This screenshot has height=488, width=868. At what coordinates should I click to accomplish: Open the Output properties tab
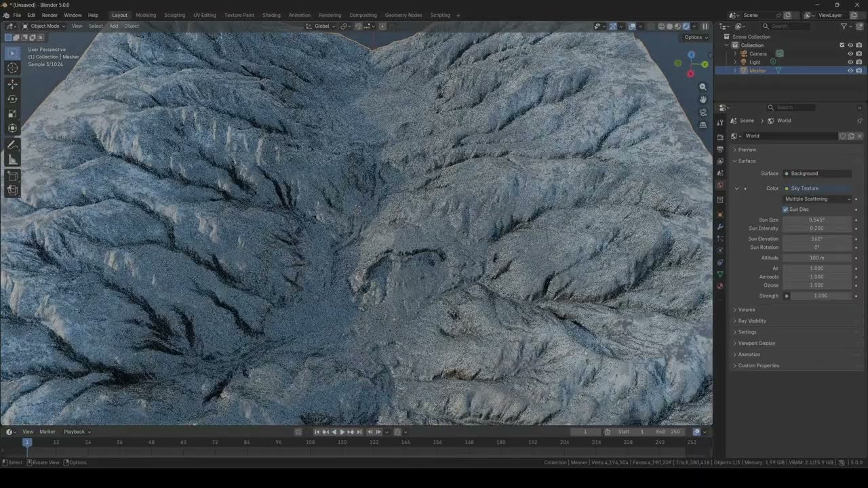(x=720, y=149)
